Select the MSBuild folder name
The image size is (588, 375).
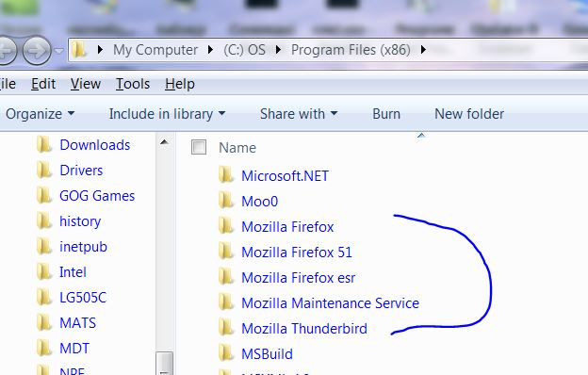click(267, 354)
